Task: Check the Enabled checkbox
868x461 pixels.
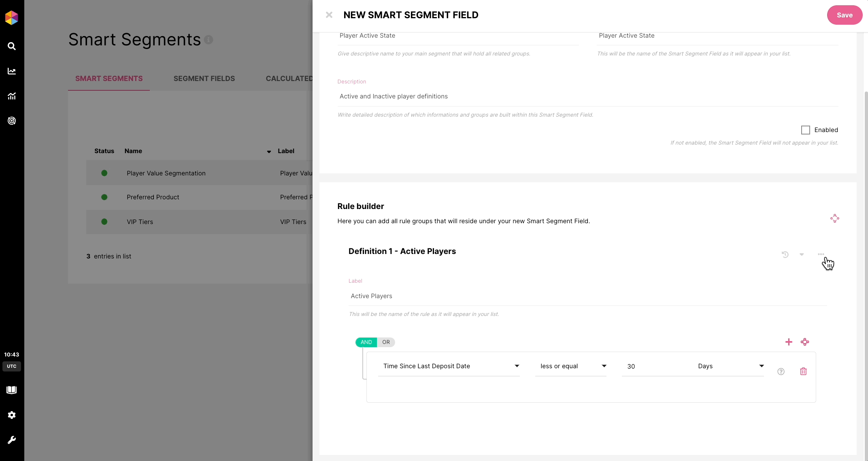Action: [x=806, y=130]
